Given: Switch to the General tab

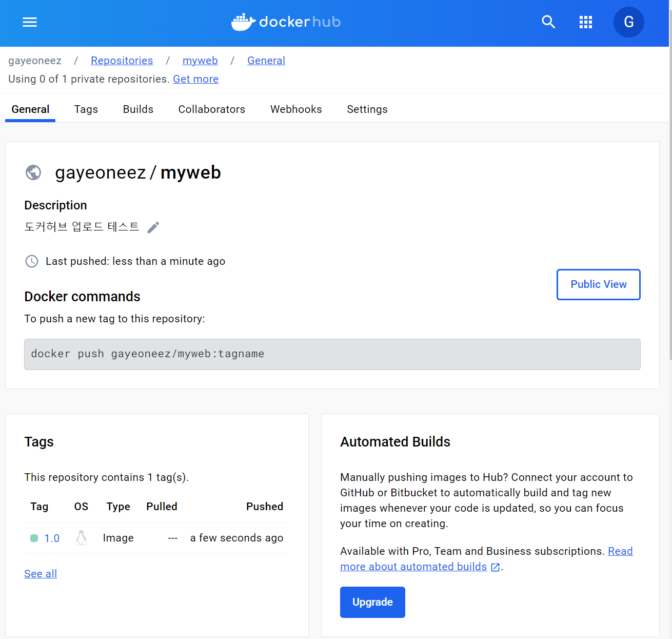Looking at the screenshot, I should (x=30, y=109).
